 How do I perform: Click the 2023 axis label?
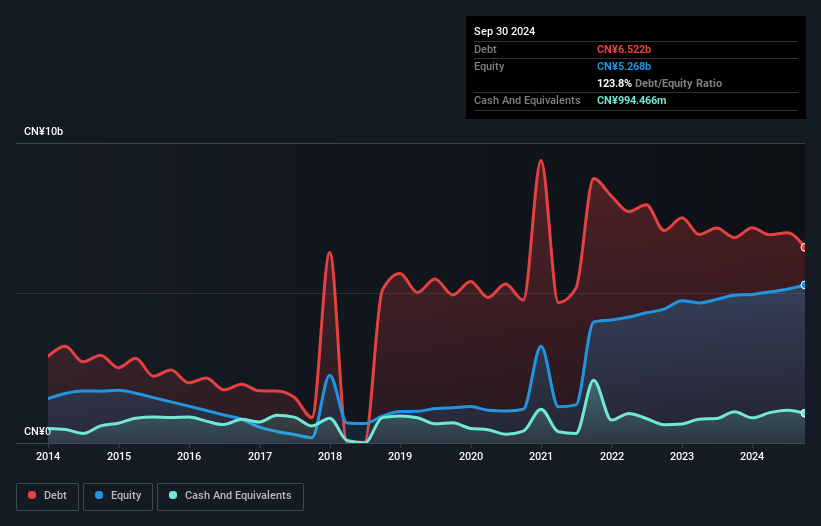[x=682, y=456]
